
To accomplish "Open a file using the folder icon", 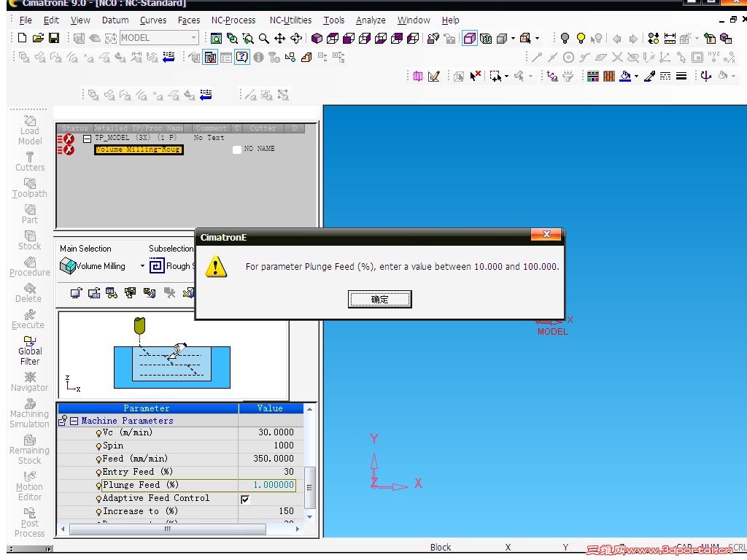I will 38,38.
